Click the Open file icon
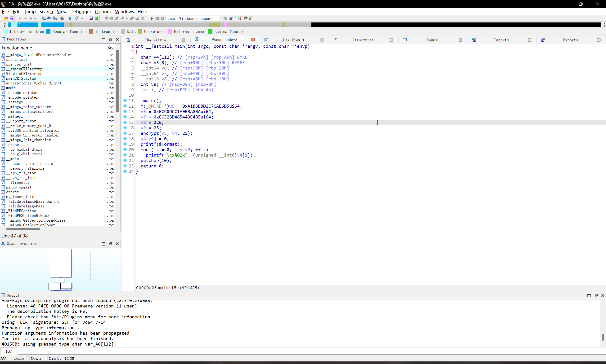 click(6, 18)
